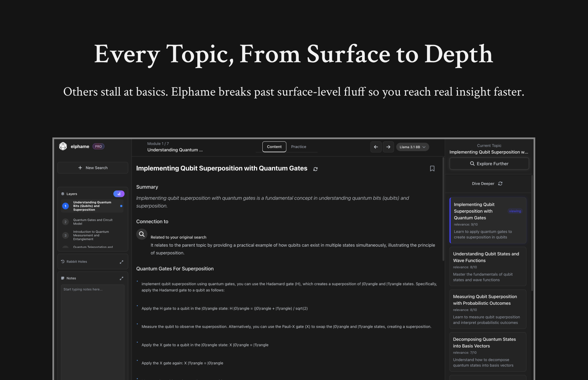Click the notes text input field
The height and width of the screenshot is (380, 588).
point(93,306)
